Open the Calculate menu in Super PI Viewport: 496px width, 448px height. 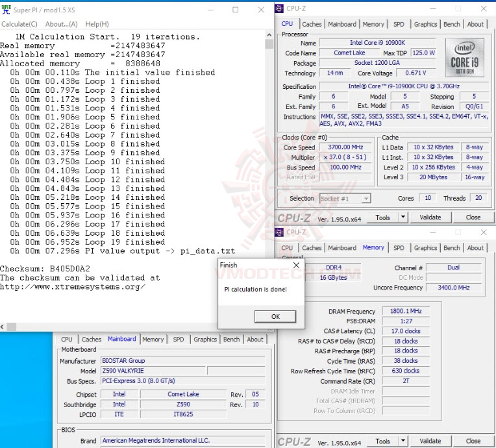pos(19,24)
